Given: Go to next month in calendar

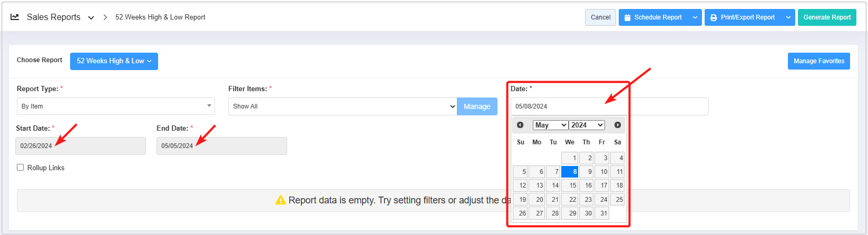Looking at the screenshot, I should pos(618,125).
